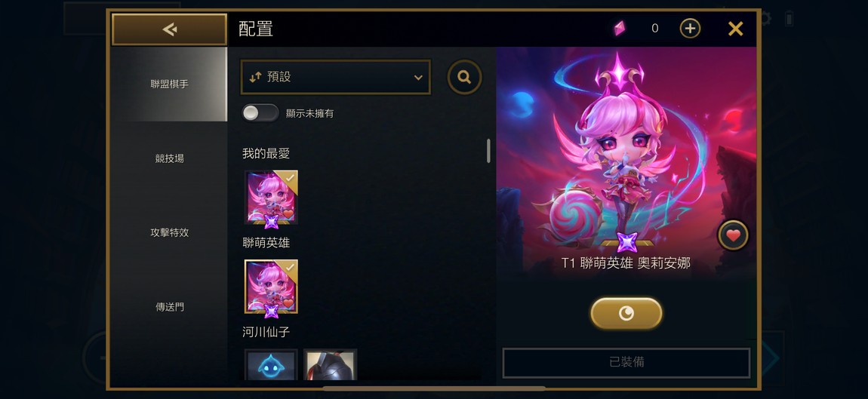Toggle the heart favorite button on preview

[x=733, y=236]
